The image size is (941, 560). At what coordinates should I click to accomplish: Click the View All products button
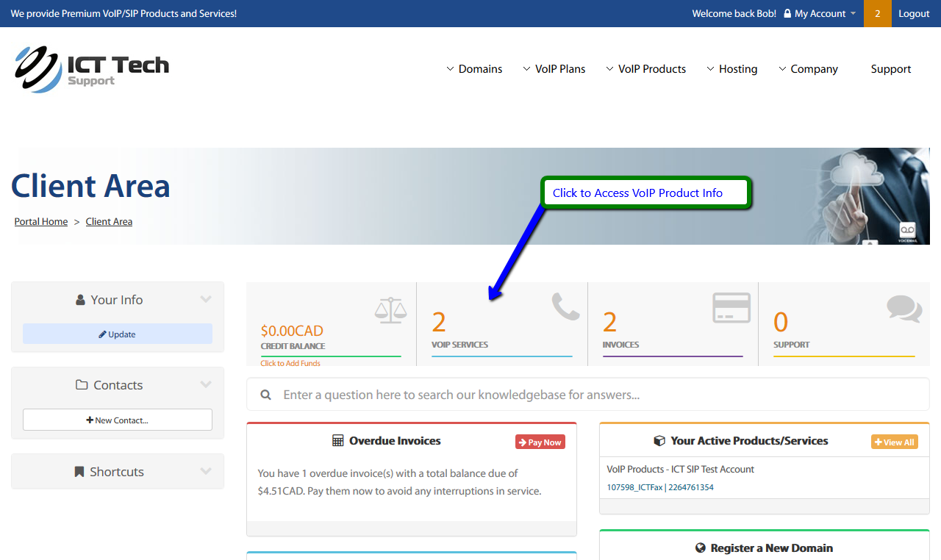[894, 442]
